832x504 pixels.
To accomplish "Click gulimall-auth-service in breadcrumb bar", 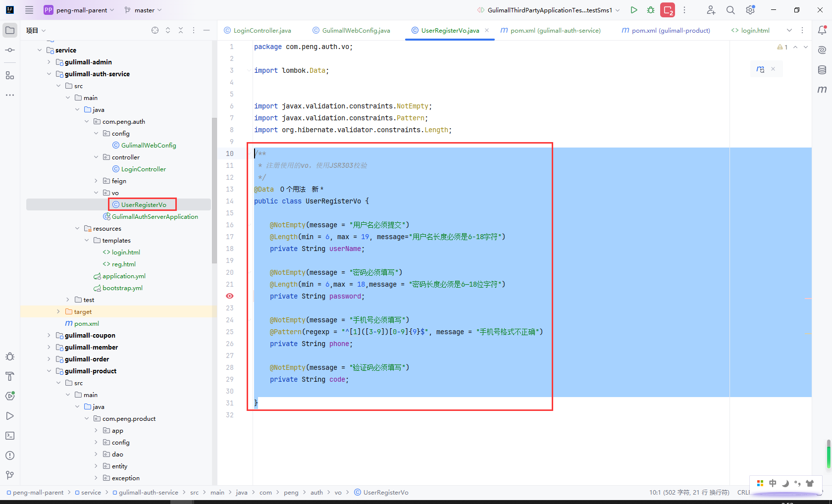I will click(x=145, y=492).
